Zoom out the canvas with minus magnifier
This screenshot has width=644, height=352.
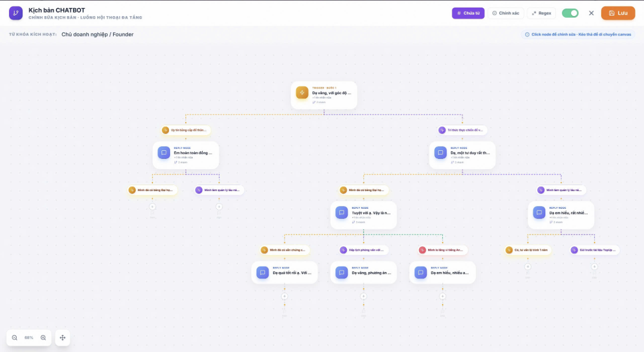coord(14,338)
